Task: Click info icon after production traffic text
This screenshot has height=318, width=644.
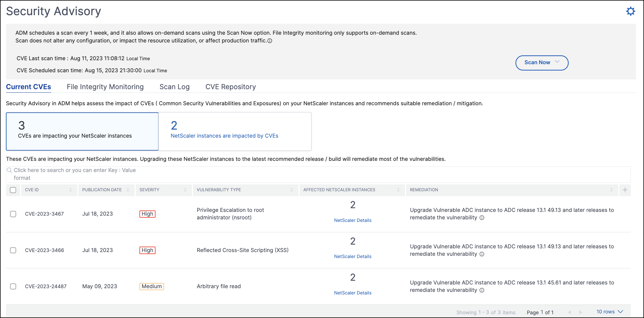Action: (270, 41)
